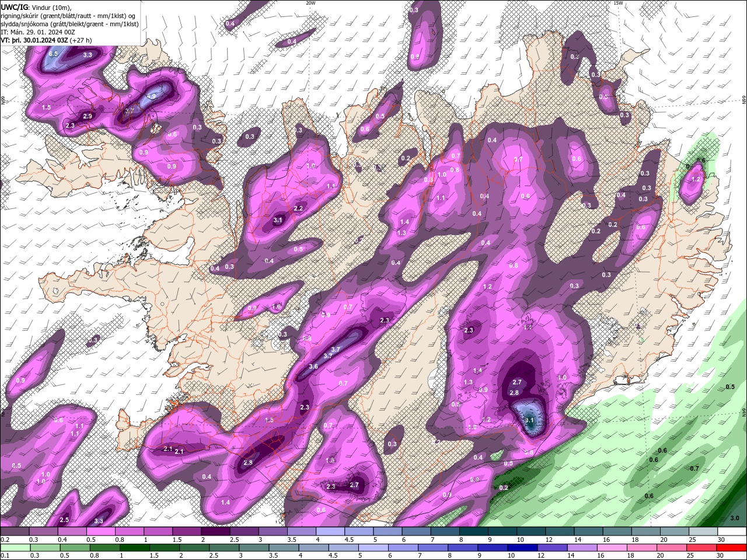Click the 20W longitude label
The height and width of the screenshot is (560, 747).
coord(310,3)
